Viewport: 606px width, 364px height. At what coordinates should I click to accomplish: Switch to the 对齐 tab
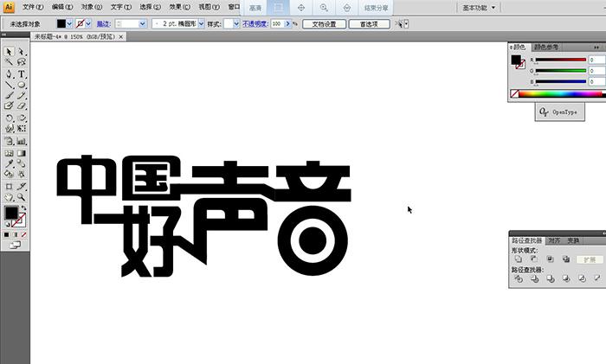(x=554, y=240)
